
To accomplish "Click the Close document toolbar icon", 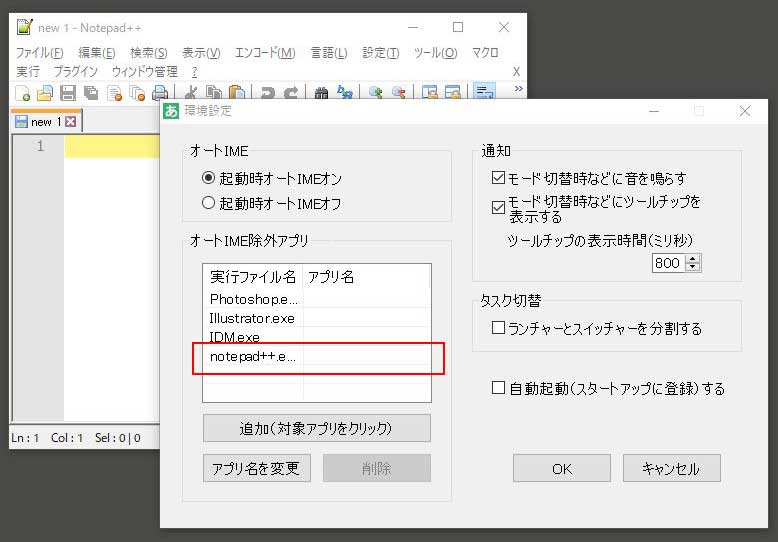I will [114, 93].
